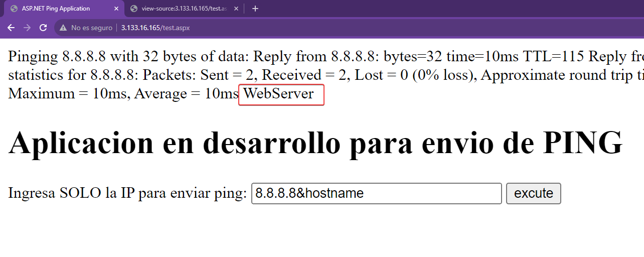Screen dimensions: 644x257
Task: Focus the IP input containing 8.8.8.8&hostname
Action: [x=376, y=193]
